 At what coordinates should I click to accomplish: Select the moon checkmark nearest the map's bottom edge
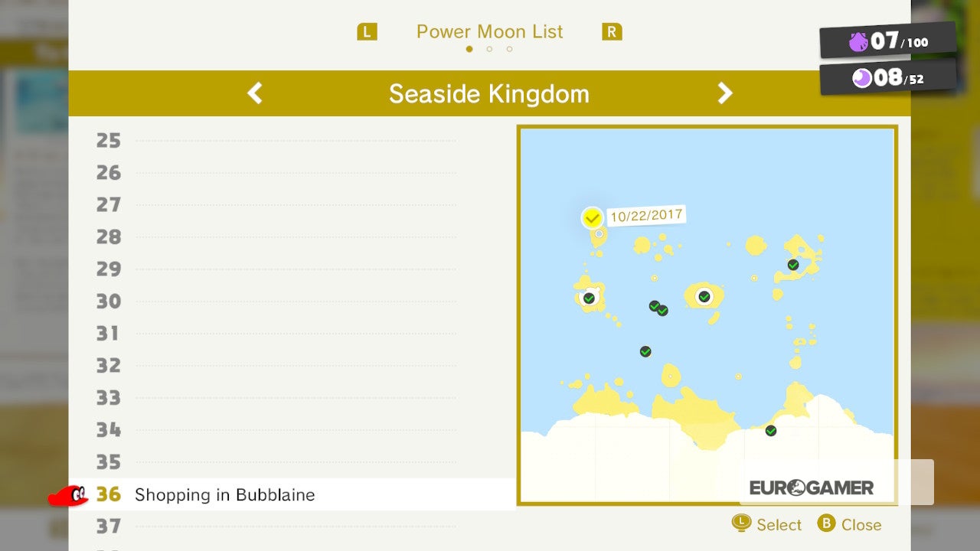point(771,431)
